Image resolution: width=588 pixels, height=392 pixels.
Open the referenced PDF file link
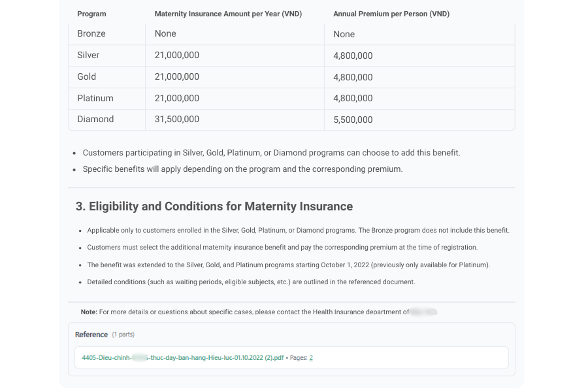pyautogui.click(x=183, y=358)
